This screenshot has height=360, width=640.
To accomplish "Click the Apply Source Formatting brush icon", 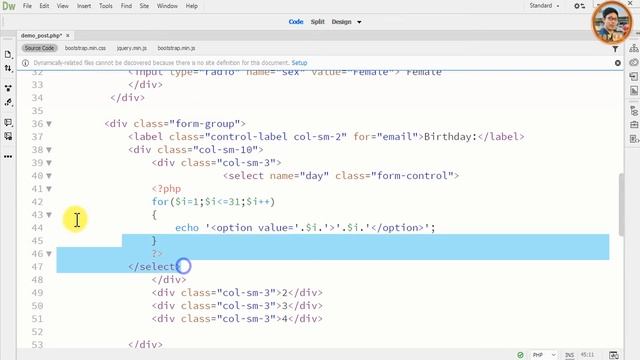I will [x=8, y=102].
